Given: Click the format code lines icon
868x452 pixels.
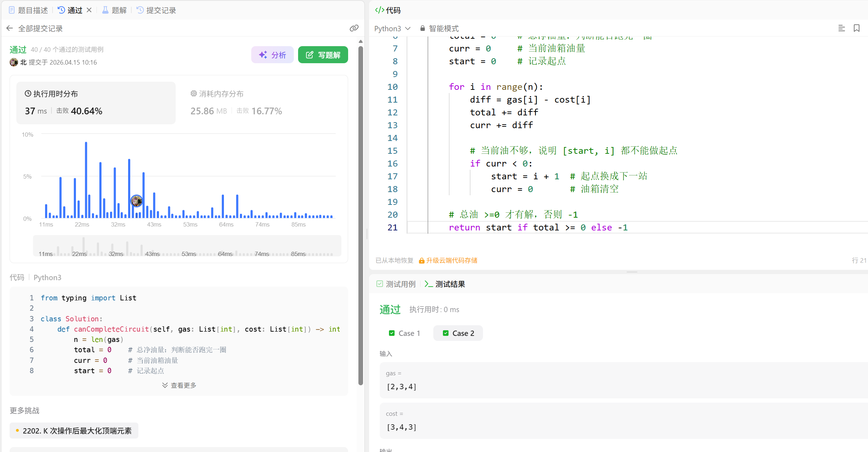Looking at the screenshot, I should click(x=841, y=28).
